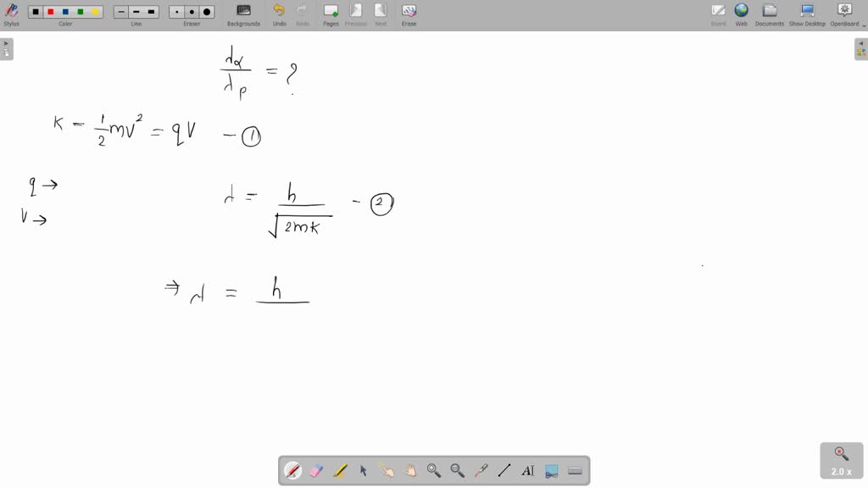The image size is (868, 488).
Task: Select the medium line width
Action: coord(136,11)
